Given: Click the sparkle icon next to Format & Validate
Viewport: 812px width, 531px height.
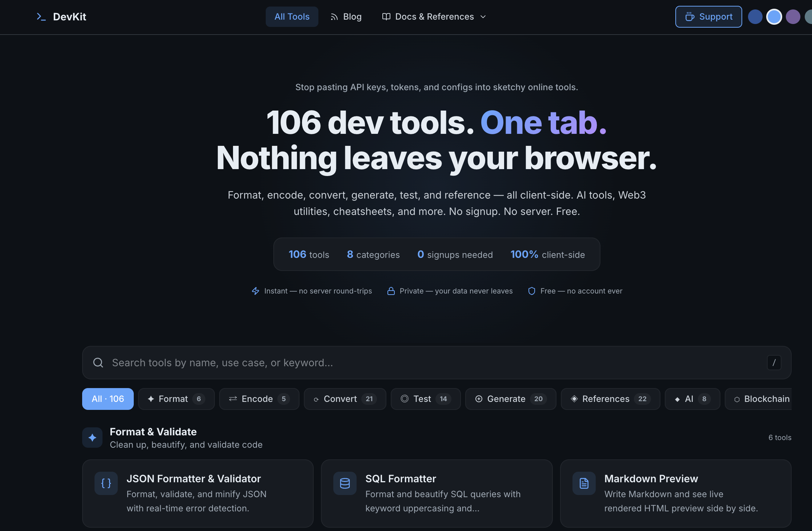Looking at the screenshot, I should click(x=92, y=438).
